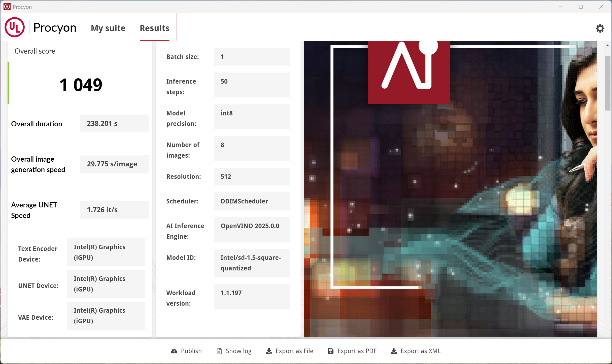This screenshot has height=364, width=612.
Task: Maximize the Procyon window
Action: pos(581,7)
